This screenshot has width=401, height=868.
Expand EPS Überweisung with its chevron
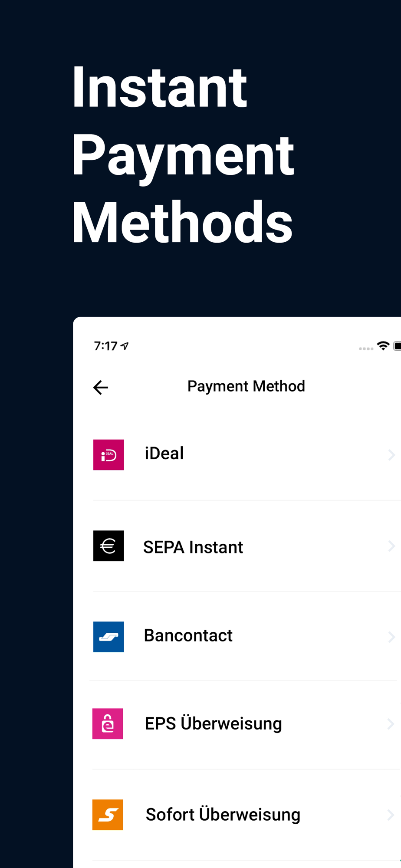(391, 723)
